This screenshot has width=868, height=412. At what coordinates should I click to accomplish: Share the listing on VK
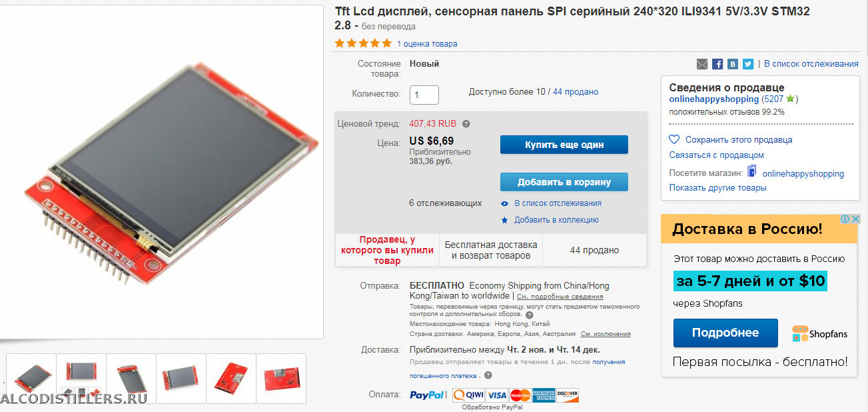[733, 64]
